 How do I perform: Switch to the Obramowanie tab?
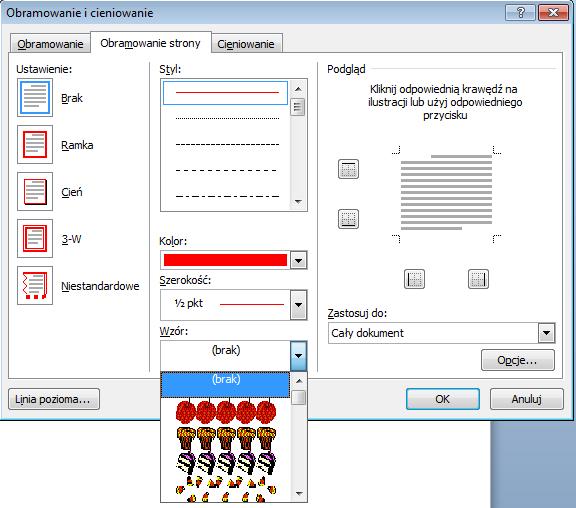point(50,44)
